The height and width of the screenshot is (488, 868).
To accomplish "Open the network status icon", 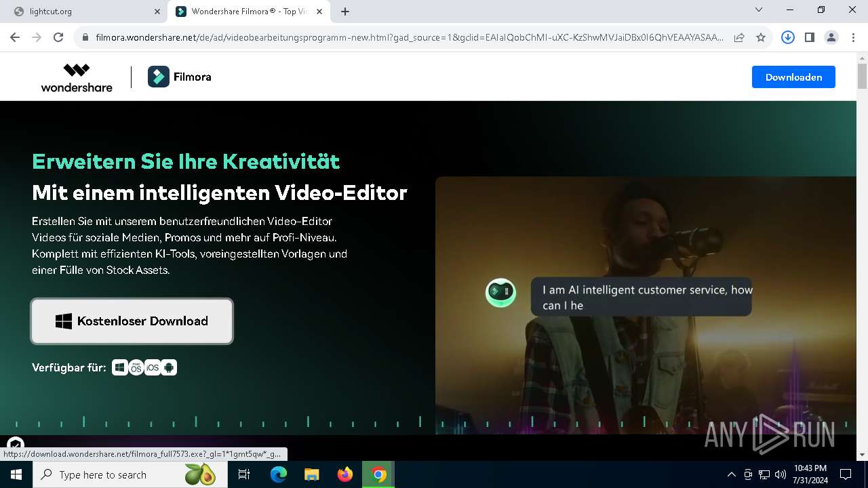I will click(x=764, y=474).
